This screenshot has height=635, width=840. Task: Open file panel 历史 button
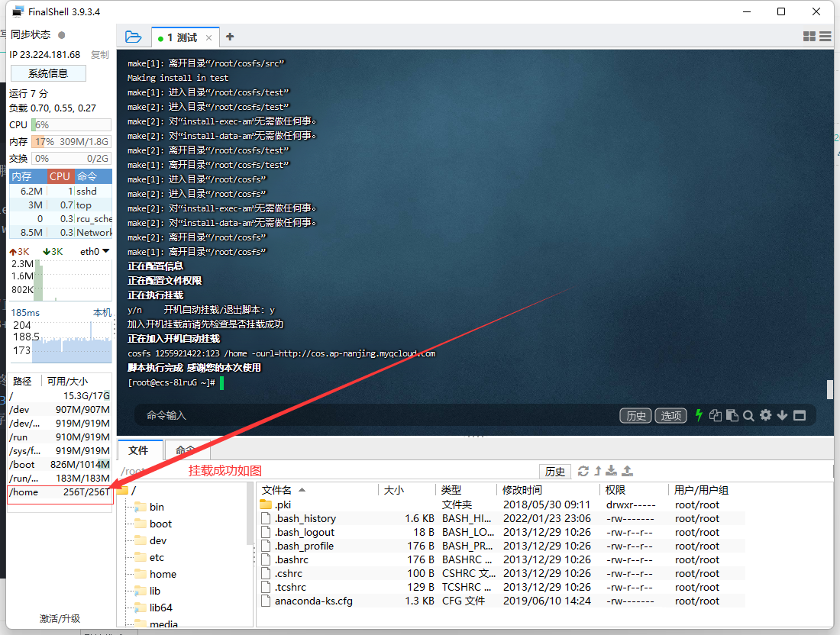[x=555, y=471]
